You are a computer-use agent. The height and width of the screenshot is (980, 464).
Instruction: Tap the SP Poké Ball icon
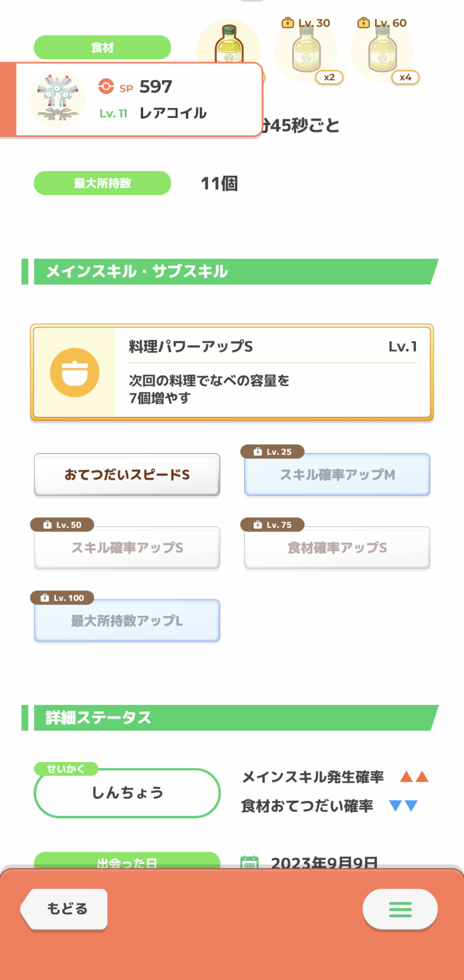(106, 86)
